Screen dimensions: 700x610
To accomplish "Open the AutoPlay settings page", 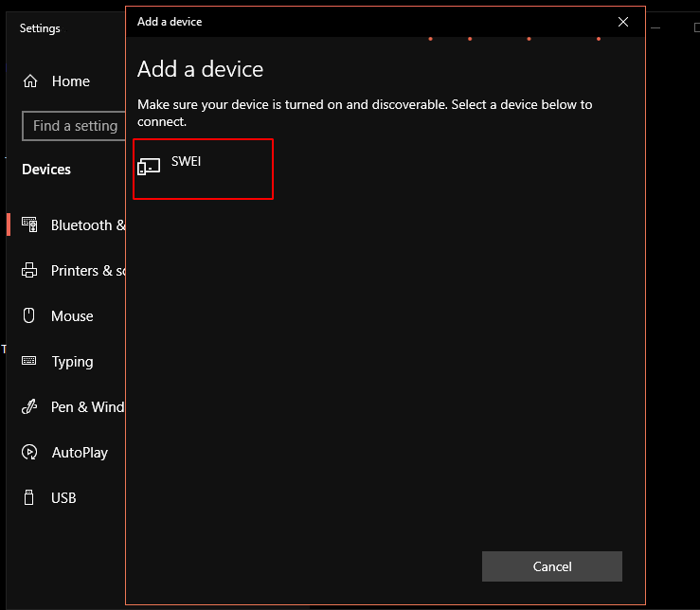I will [x=80, y=453].
